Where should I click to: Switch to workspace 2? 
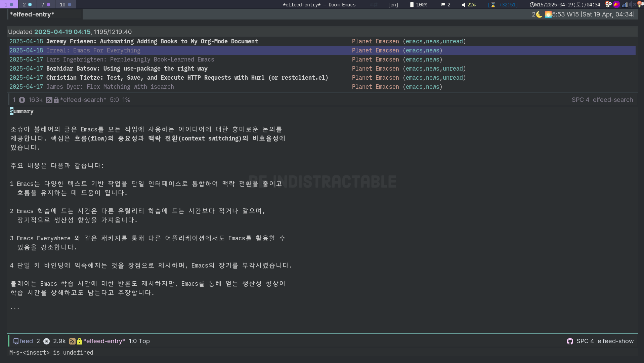point(27,4)
